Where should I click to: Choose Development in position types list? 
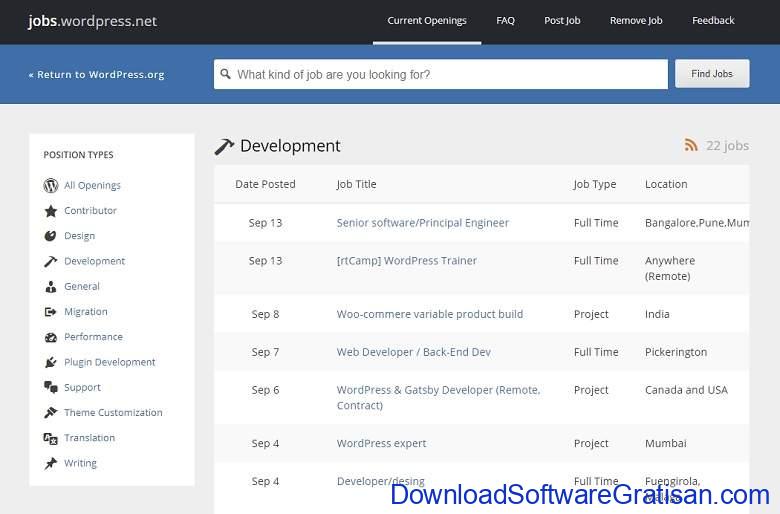pyautogui.click(x=95, y=261)
